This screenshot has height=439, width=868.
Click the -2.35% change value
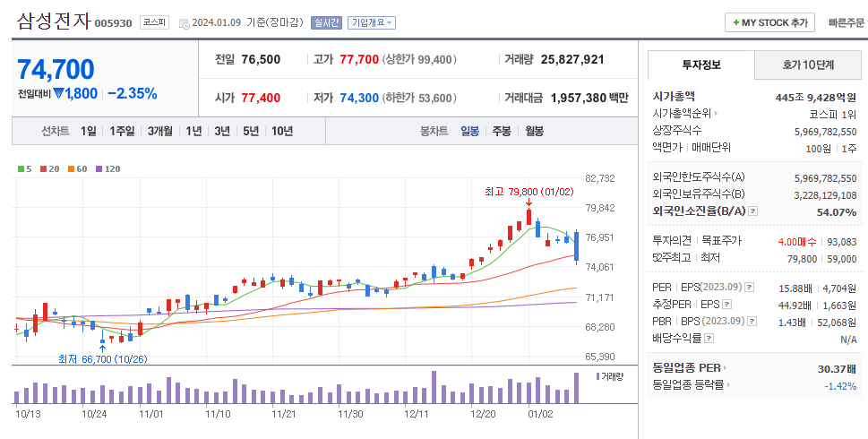click(133, 93)
